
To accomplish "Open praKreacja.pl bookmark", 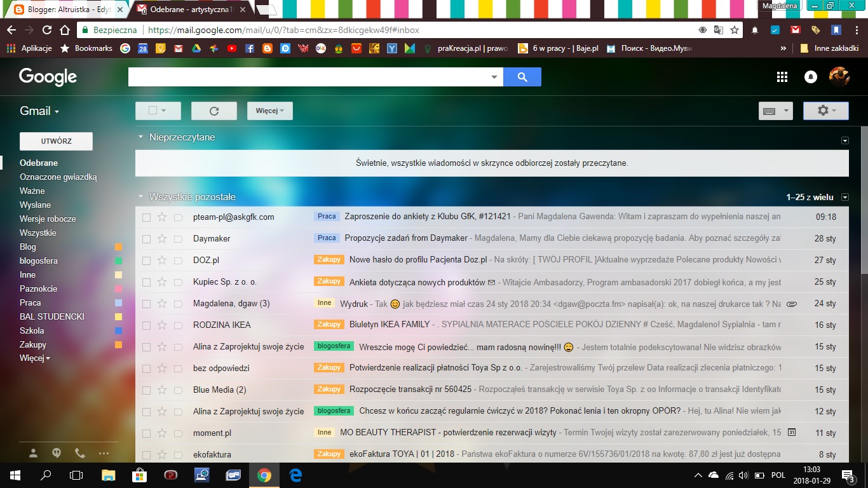I will pos(466,48).
